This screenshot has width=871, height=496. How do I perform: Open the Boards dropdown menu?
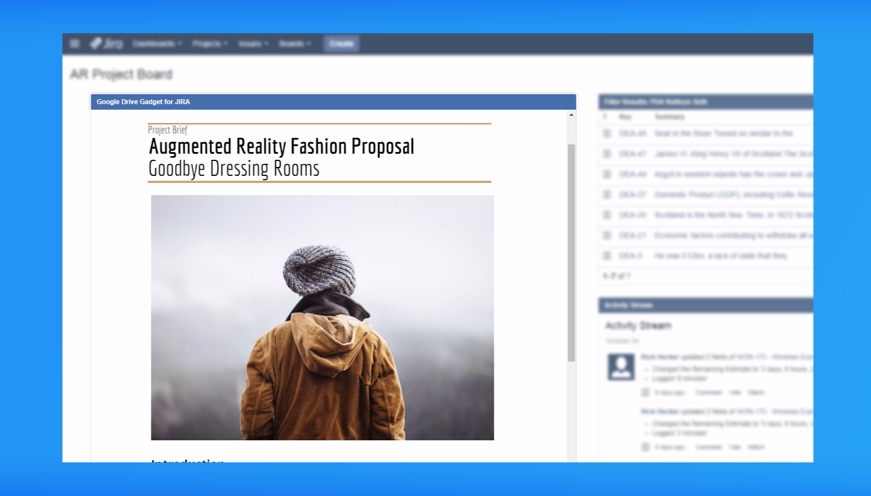tap(294, 43)
